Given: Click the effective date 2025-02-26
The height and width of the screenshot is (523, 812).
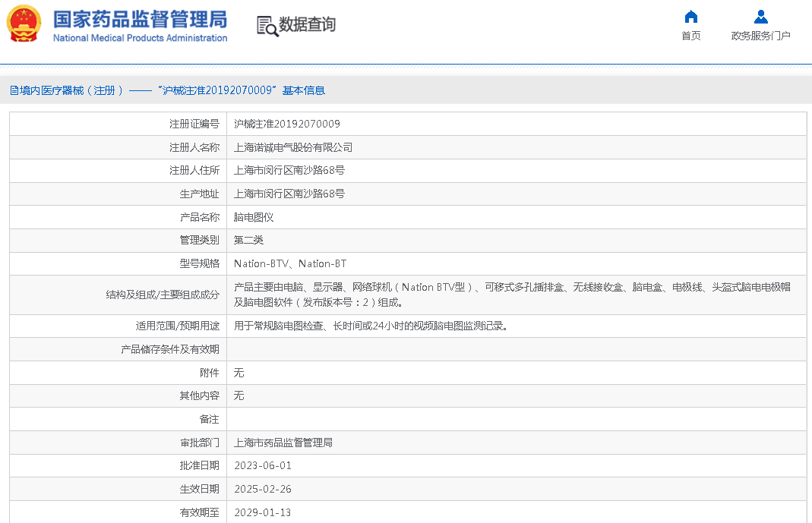Looking at the screenshot, I should click(263, 489).
